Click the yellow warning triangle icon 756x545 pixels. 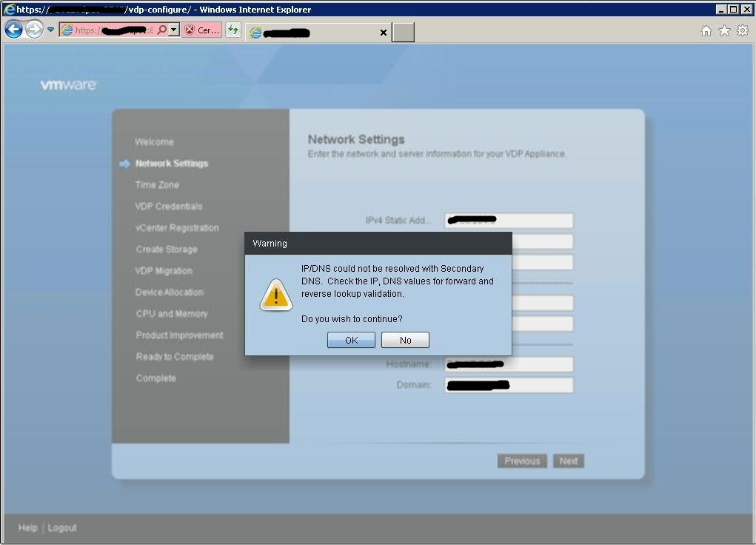coord(275,295)
